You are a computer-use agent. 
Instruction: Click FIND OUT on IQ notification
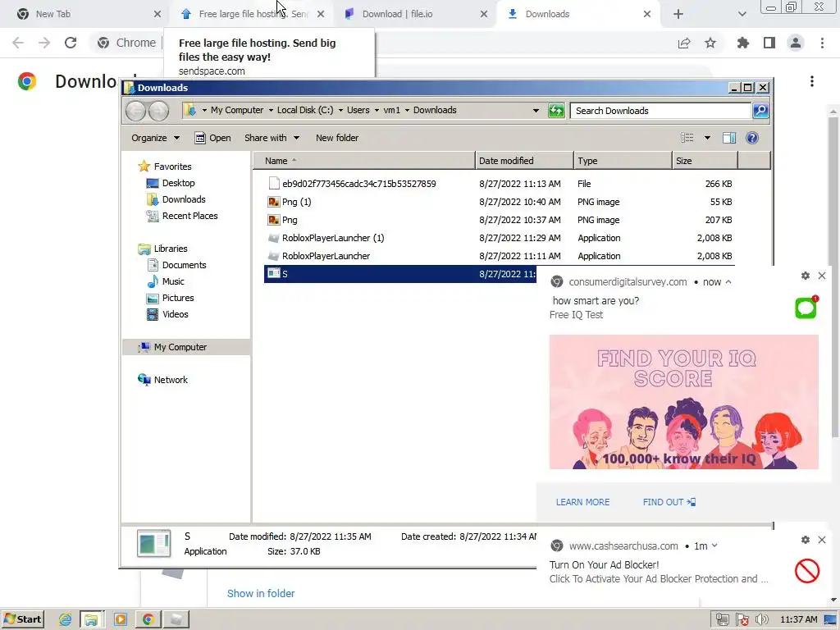[x=669, y=502]
